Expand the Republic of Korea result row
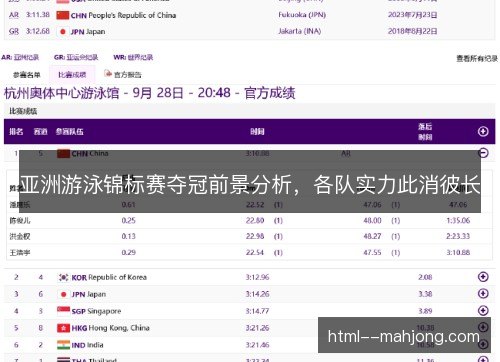The width and height of the screenshot is (500, 362). [x=483, y=277]
